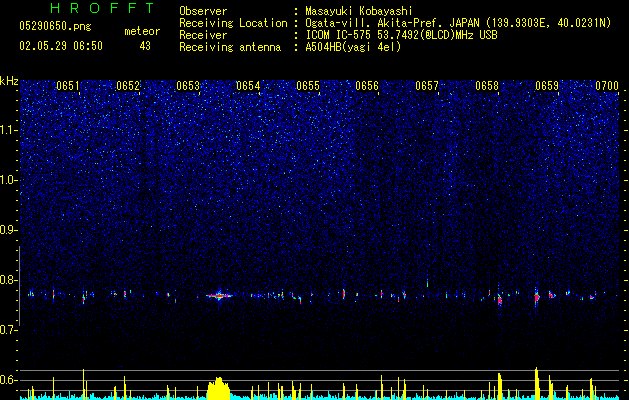Click the HROFFT title text
Viewport: 629px width, 400px height.
tap(102, 8)
